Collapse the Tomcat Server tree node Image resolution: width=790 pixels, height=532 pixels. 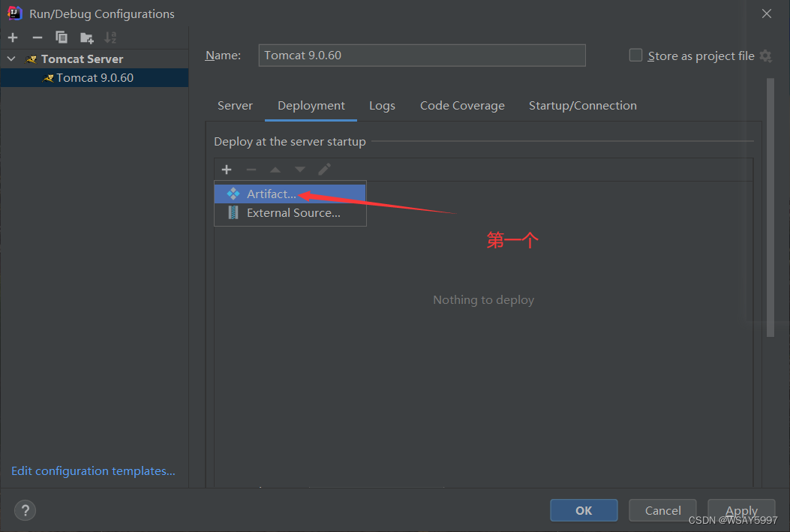point(11,59)
